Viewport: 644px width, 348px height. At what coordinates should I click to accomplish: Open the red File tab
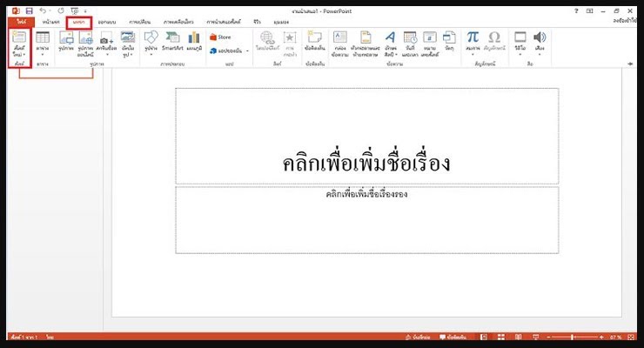(19, 21)
